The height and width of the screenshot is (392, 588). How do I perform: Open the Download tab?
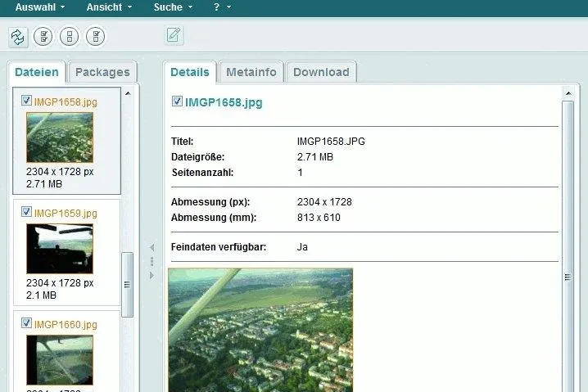(321, 72)
